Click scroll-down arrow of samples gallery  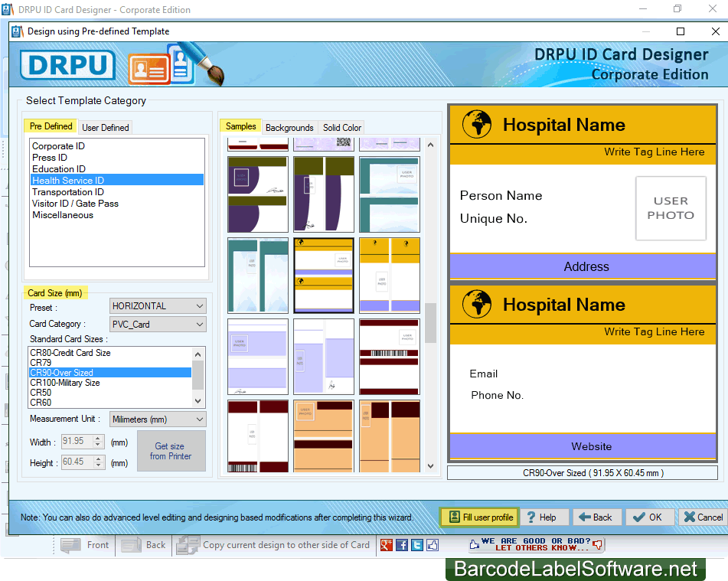[430, 466]
